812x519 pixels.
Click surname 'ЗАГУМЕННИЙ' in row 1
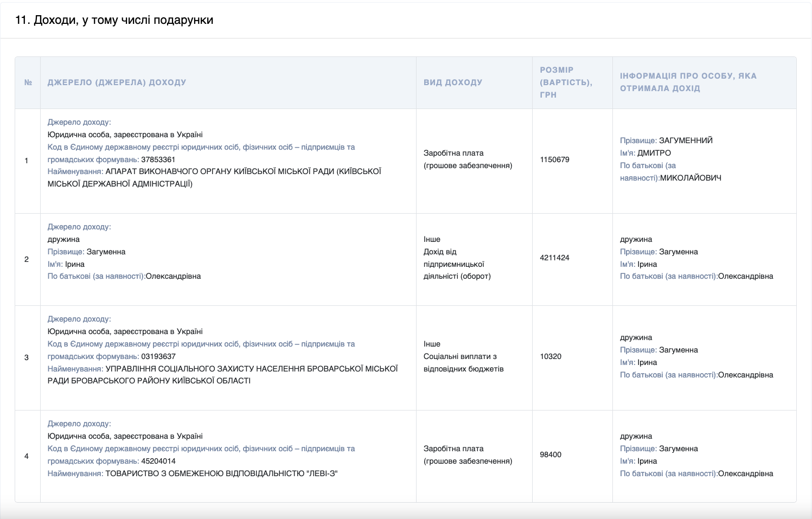tap(686, 140)
